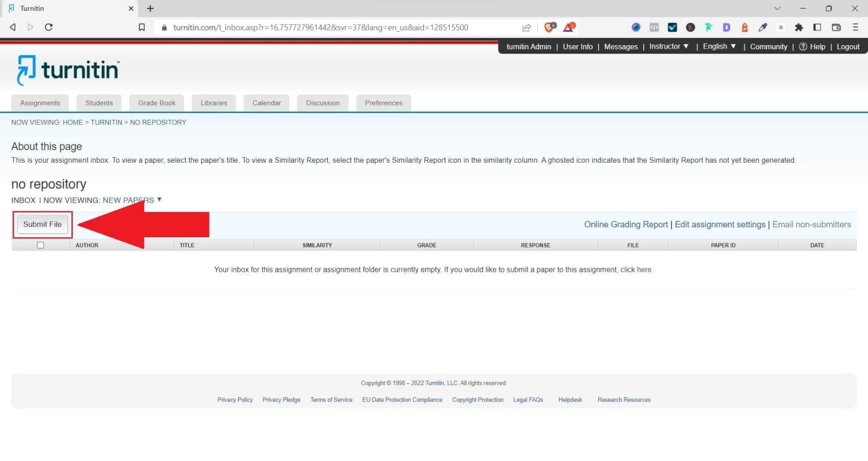This screenshot has height=461, width=868.
Task: Select the Calendar tab
Action: [x=266, y=103]
